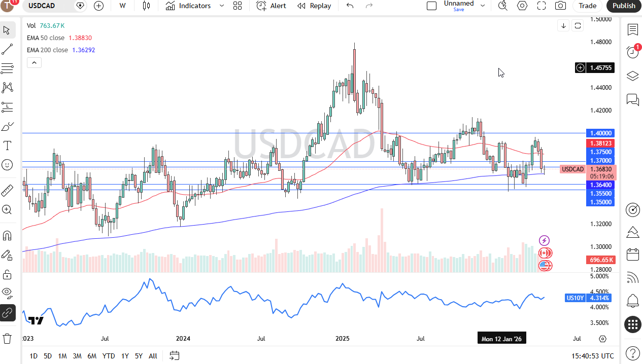Switch to the 1Y range tab
The image size is (642, 364).
(125, 356)
